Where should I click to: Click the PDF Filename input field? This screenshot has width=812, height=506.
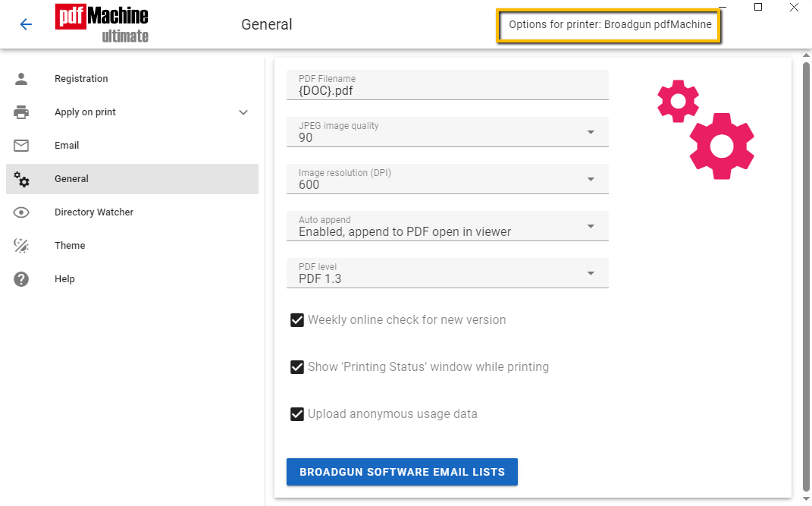[x=447, y=91]
